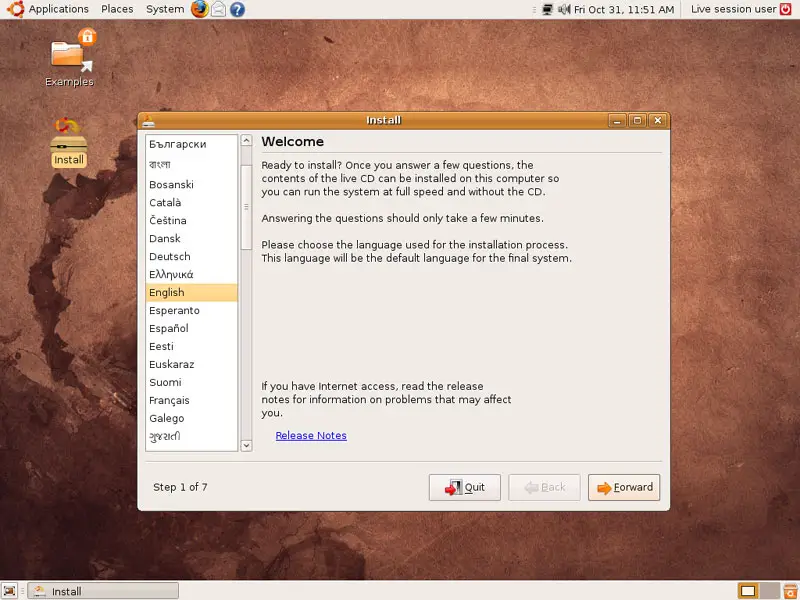Select the Examples folder on the desktop
This screenshot has width=800, height=600.
(x=70, y=58)
